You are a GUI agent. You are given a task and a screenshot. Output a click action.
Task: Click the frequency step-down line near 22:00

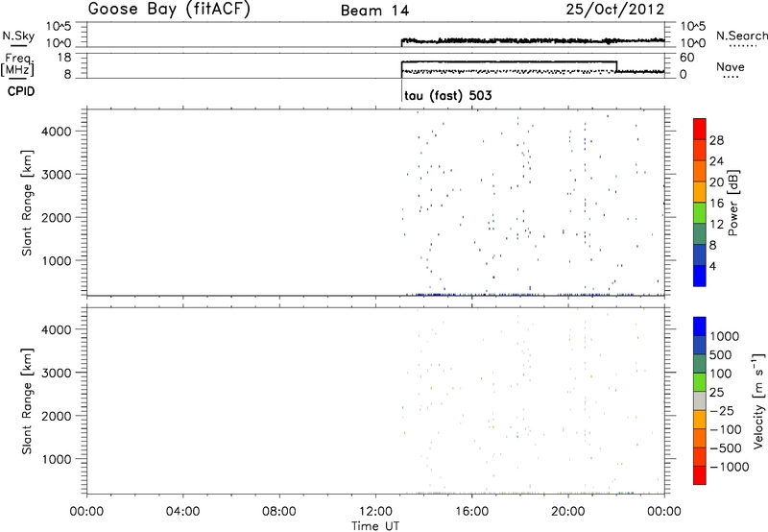point(616,66)
